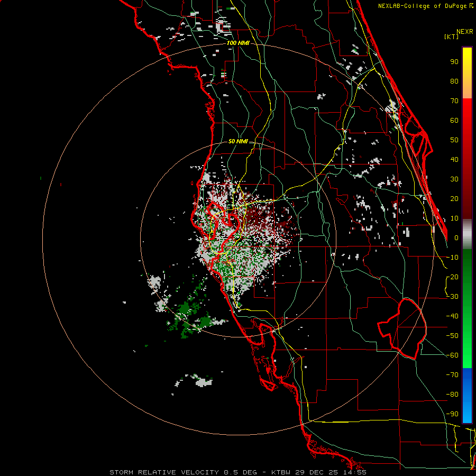Select the positive 50 scale value

[x=454, y=140]
